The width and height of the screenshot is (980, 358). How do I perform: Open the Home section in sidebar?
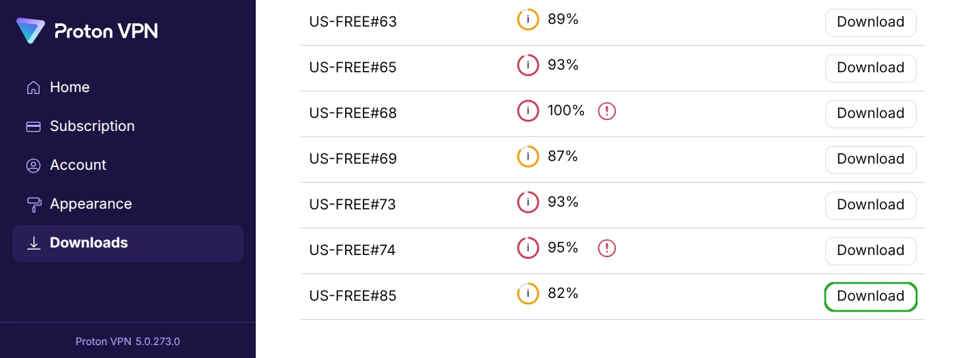[x=70, y=87]
